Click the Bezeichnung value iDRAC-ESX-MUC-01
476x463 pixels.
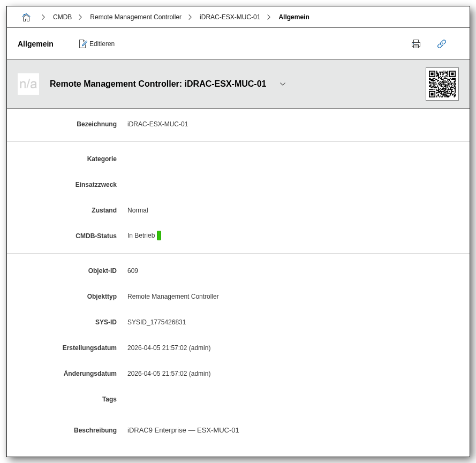pyautogui.click(x=157, y=124)
